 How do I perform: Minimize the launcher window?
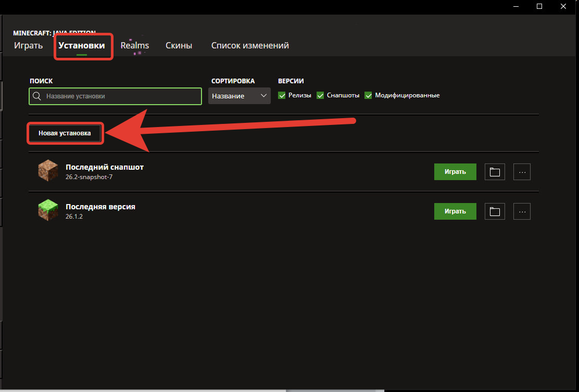[516, 6]
